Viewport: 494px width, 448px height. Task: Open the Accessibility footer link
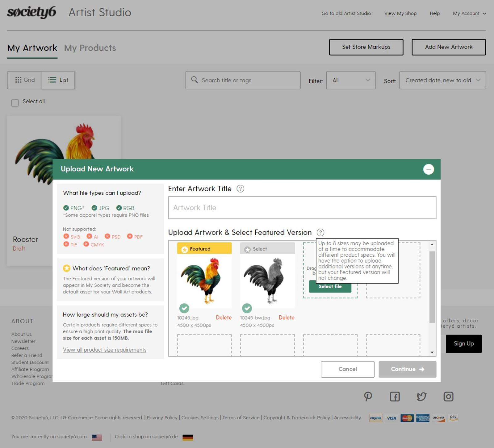pos(347,417)
